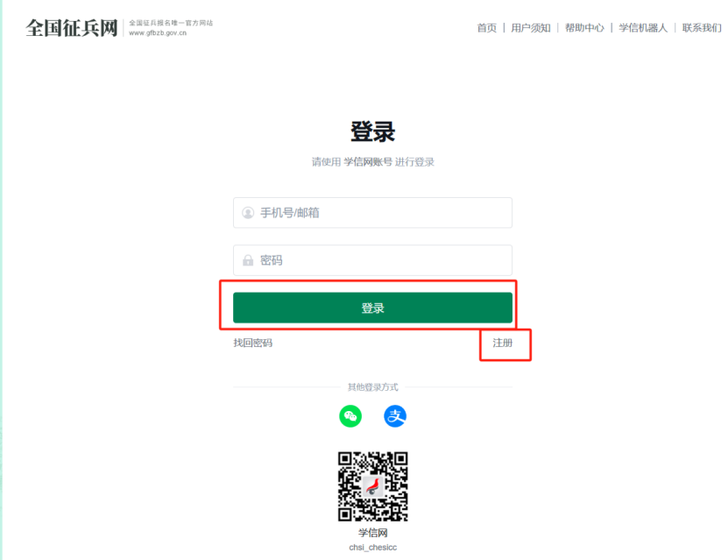Open 学信机器人 in top navigation
The height and width of the screenshot is (560, 728).
[643, 28]
